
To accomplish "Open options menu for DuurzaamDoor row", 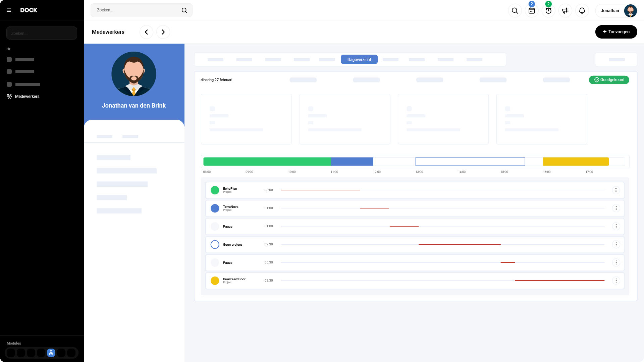I will pos(616,281).
